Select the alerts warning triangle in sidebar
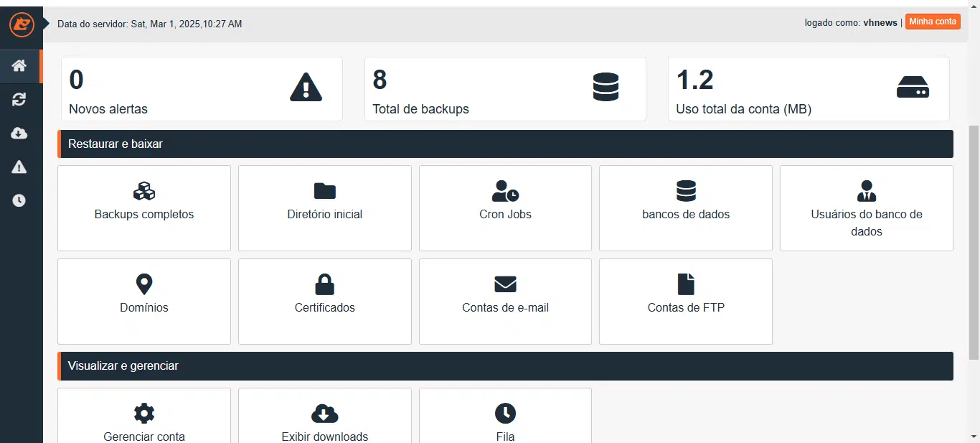 click(19, 167)
